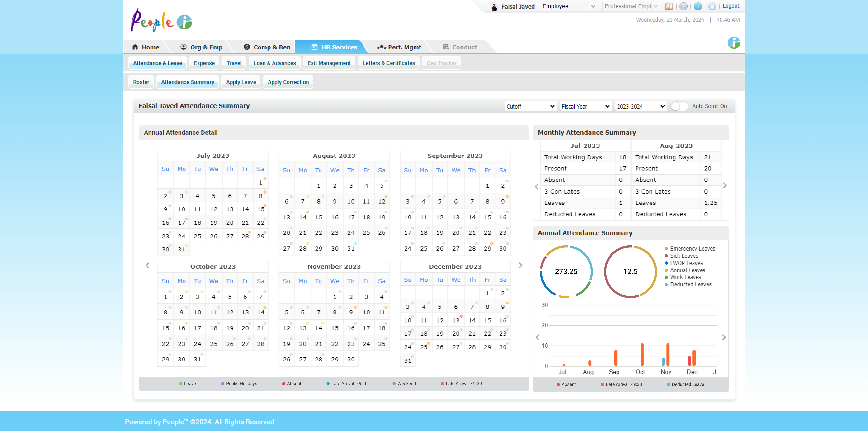Click the Geo Tracker submenu
The image size is (868, 431).
(441, 63)
